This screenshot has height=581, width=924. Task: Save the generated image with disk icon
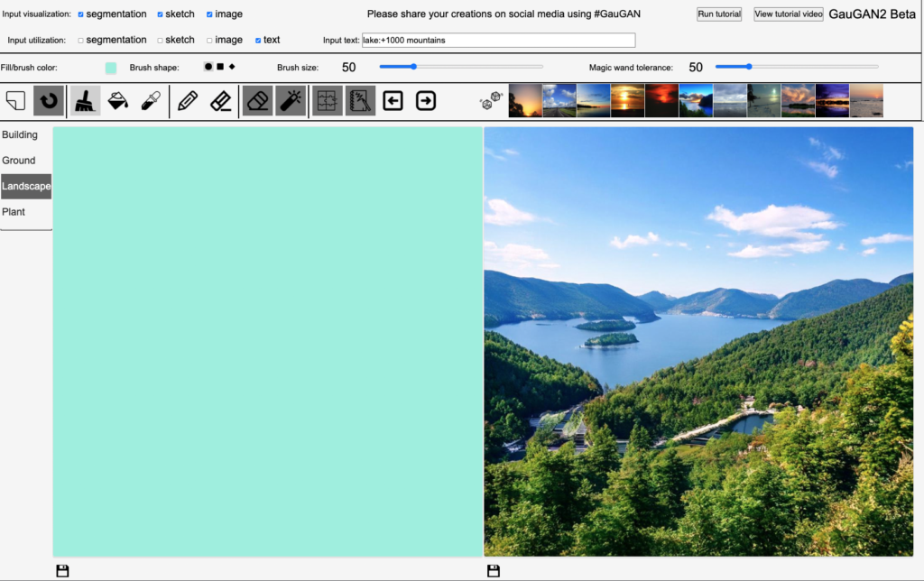click(x=494, y=570)
